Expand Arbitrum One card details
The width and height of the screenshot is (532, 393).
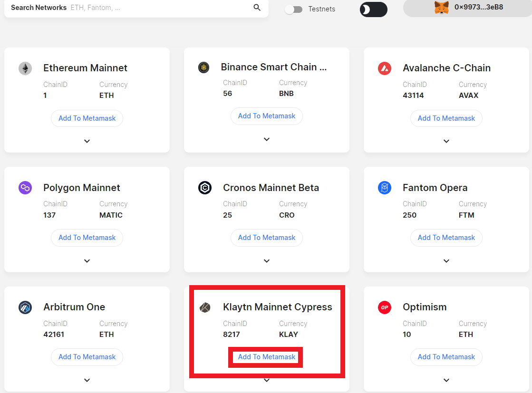[87, 380]
